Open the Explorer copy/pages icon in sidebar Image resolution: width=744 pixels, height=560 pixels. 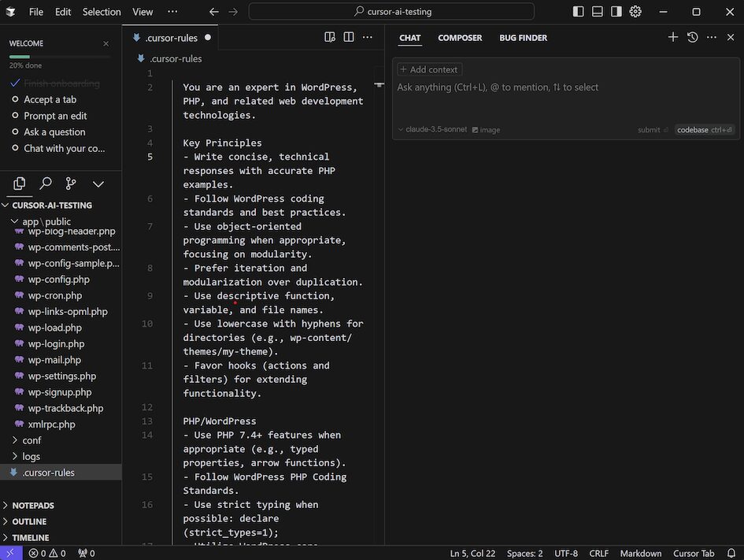point(19,184)
